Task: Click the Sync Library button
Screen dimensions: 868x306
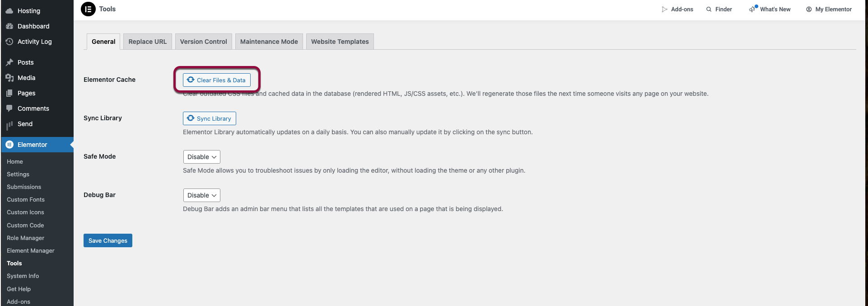Action: tap(209, 118)
